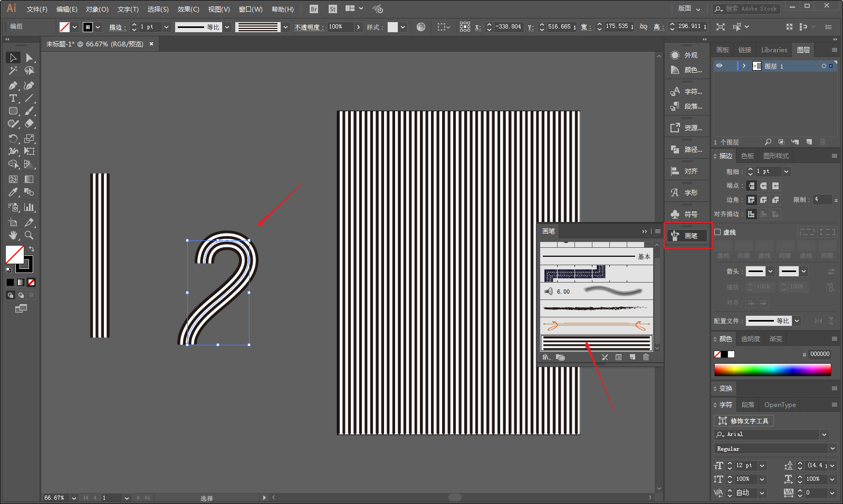Enable the 虚线 dashed line checkbox
This screenshot has height=504, width=843.
tap(717, 232)
